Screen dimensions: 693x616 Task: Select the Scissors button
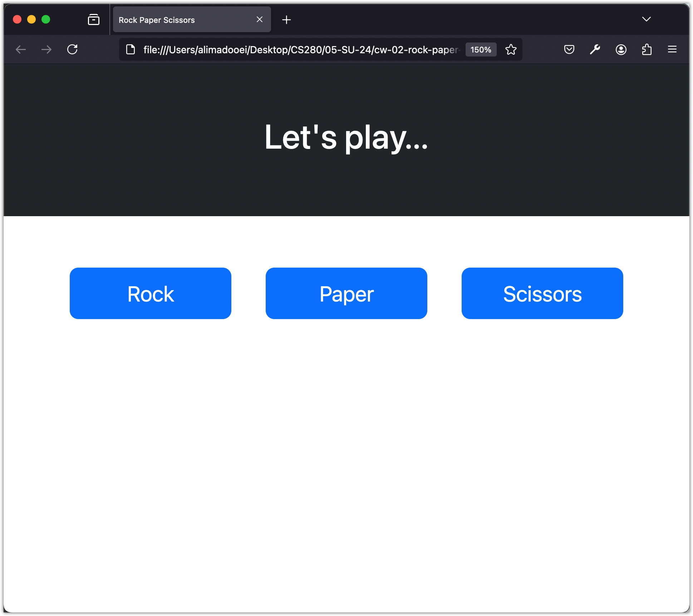coord(542,293)
